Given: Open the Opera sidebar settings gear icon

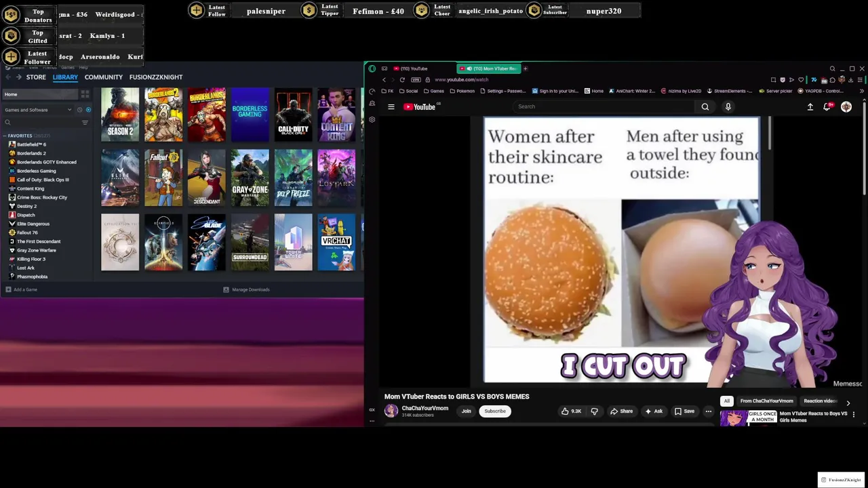Looking at the screenshot, I should coord(372,119).
